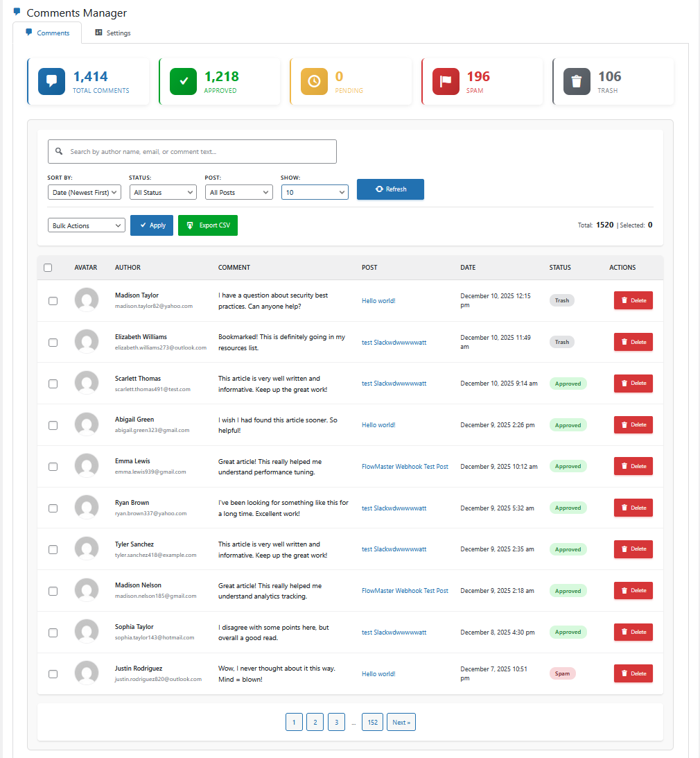Click the gray Trash bin icon

577,81
